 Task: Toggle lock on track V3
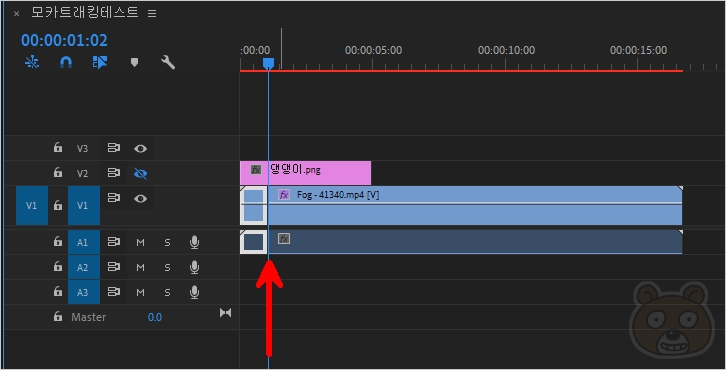point(57,148)
